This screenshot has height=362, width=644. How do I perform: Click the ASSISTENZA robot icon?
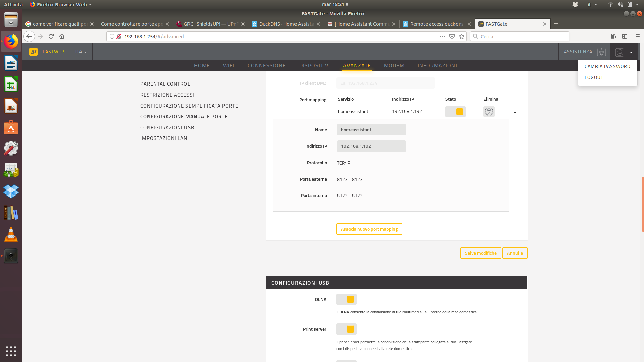click(x=601, y=52)
